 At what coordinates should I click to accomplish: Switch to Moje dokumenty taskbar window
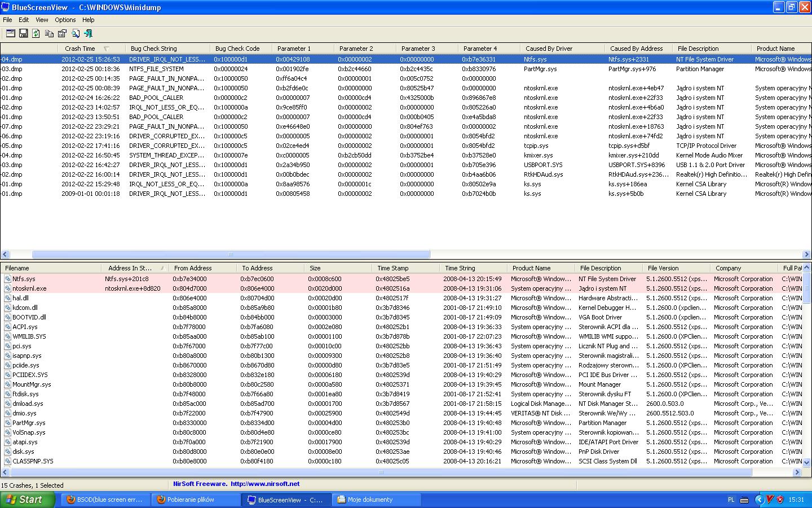377,500
